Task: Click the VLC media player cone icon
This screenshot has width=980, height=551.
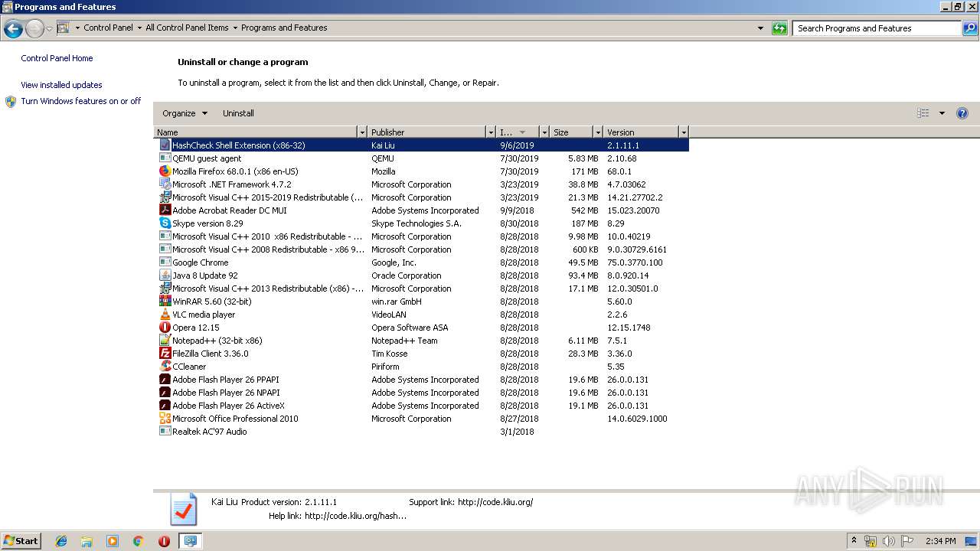Action: pos(165,315)
